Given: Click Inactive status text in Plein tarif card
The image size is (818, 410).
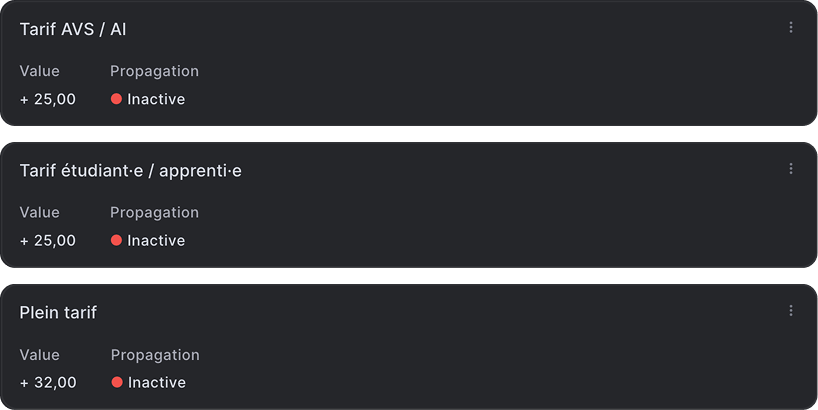Looking at the screenshot, I should 157,382.
